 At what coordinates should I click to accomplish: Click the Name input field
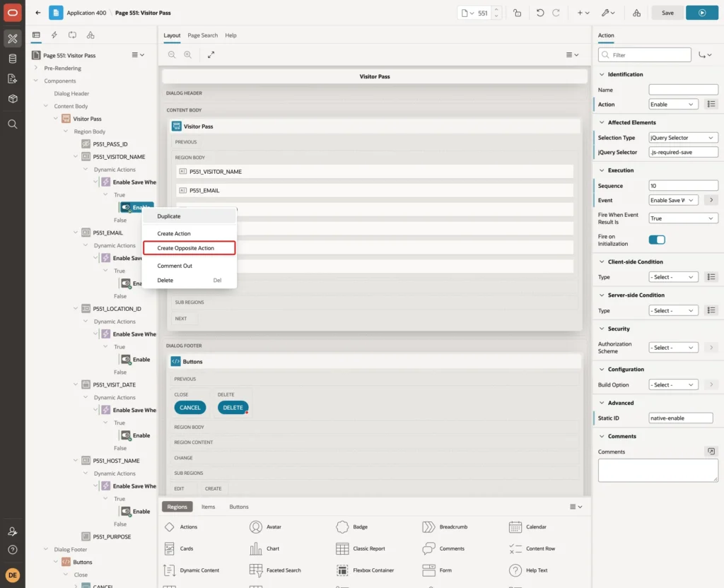683,90
